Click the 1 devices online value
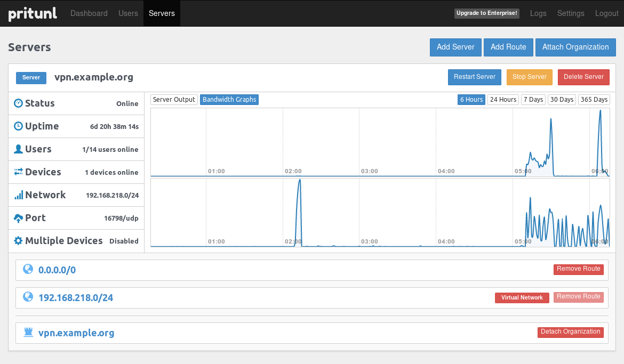The image size is (624, 364). coord(111,172)
